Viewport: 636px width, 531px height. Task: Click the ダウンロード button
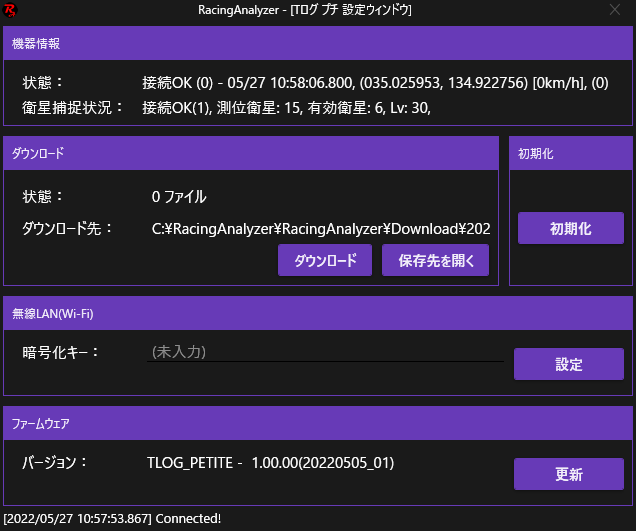click(325, 260)
